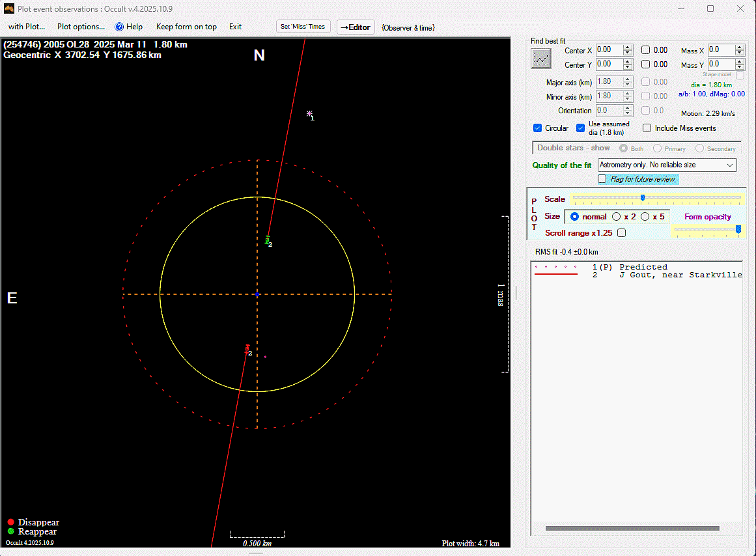Open Quality of the fit dropdown
Viewport: 756px width, 556px height.
point(729,165)
